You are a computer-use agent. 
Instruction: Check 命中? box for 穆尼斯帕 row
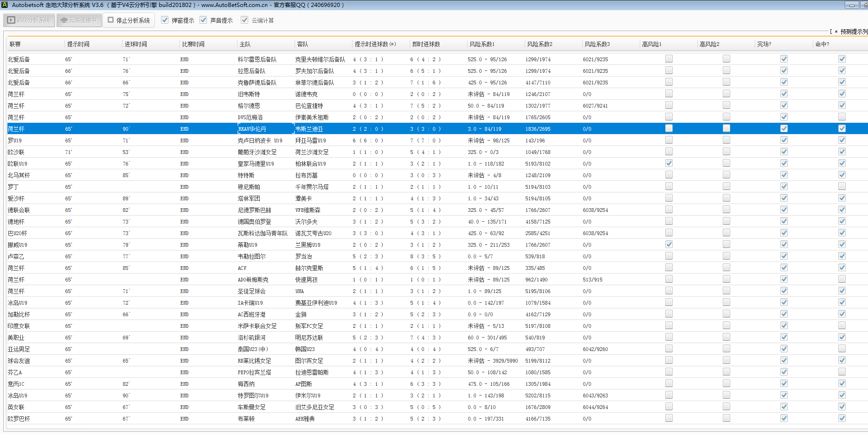click(842, 186)
